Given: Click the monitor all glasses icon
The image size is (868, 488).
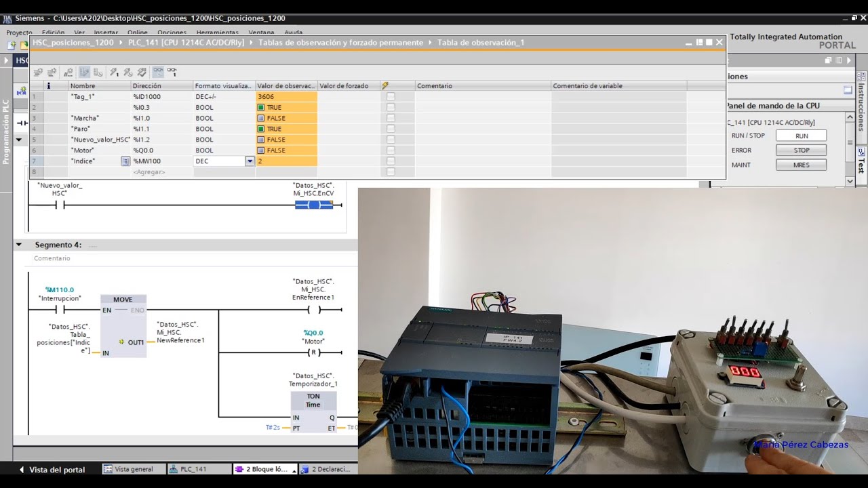Looking at the screenshot, I should click(158, 72).
